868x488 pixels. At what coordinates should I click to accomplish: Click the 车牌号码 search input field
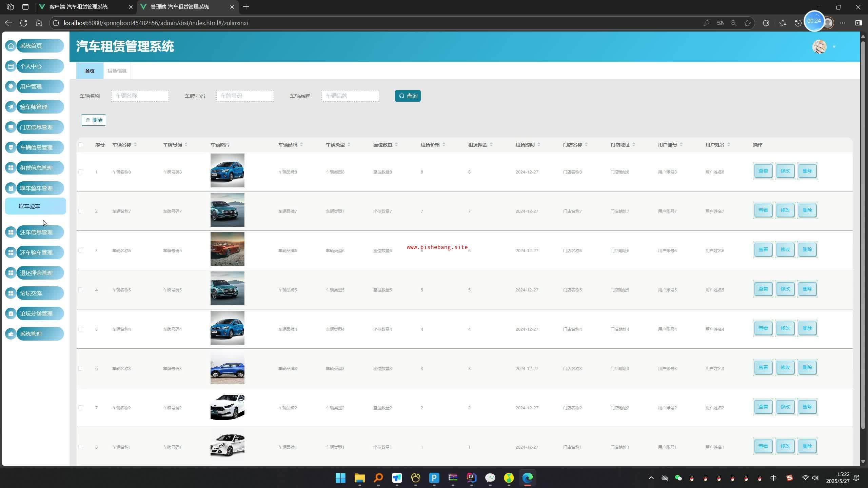(x=245, y=96)
